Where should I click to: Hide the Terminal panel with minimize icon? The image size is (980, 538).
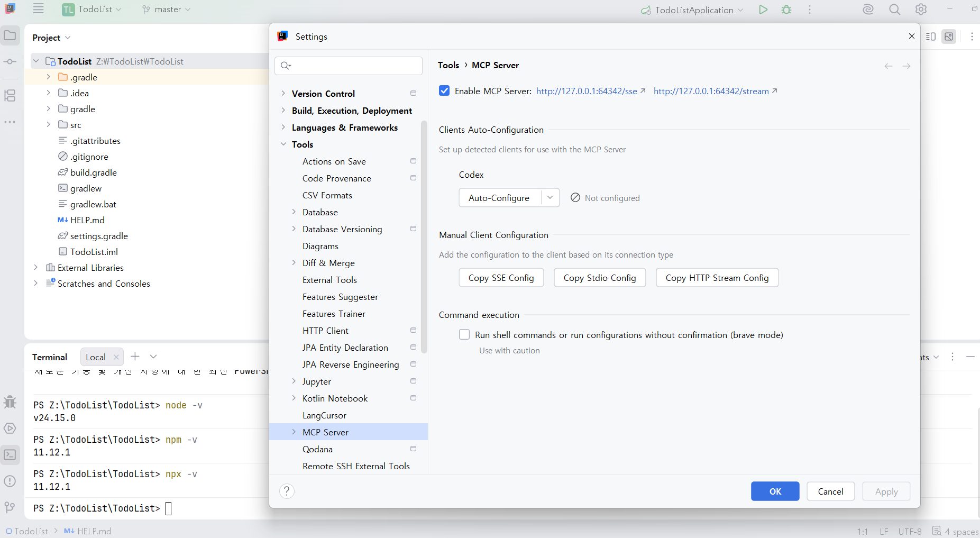point(970,357)
